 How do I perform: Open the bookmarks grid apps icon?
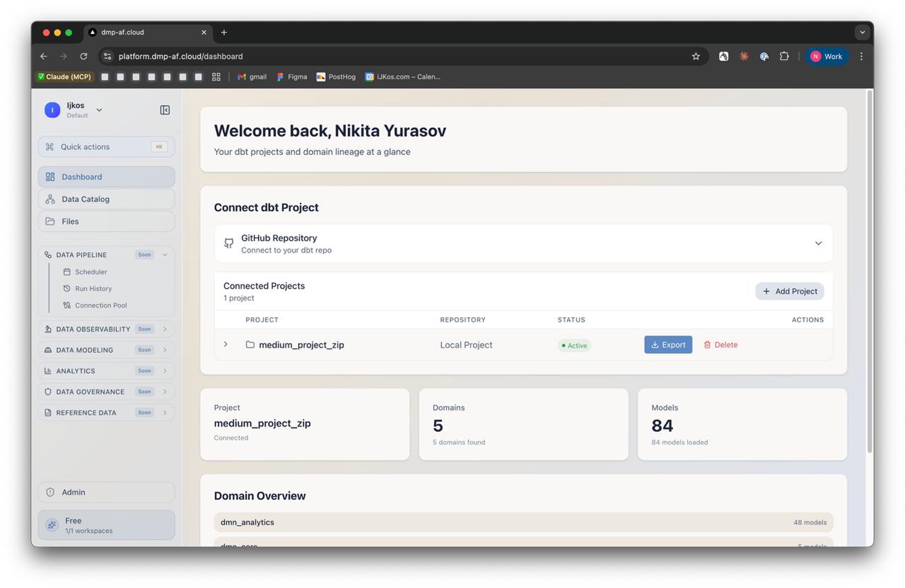pos(216,77)
